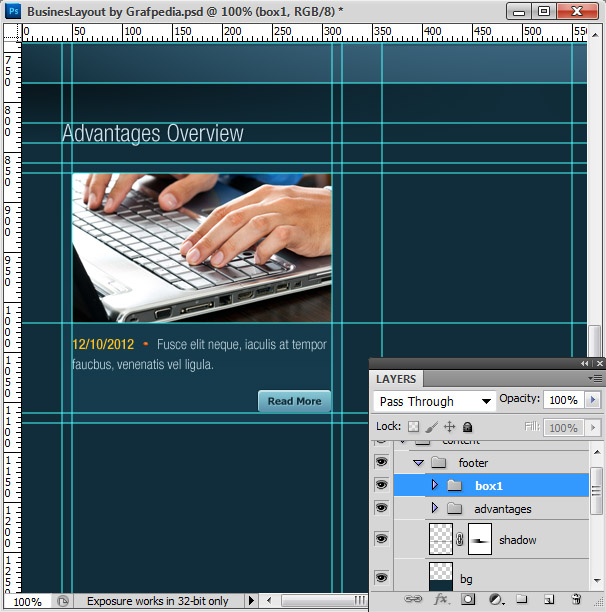
Task: Expand the advantages group
Action: (434, 508)
